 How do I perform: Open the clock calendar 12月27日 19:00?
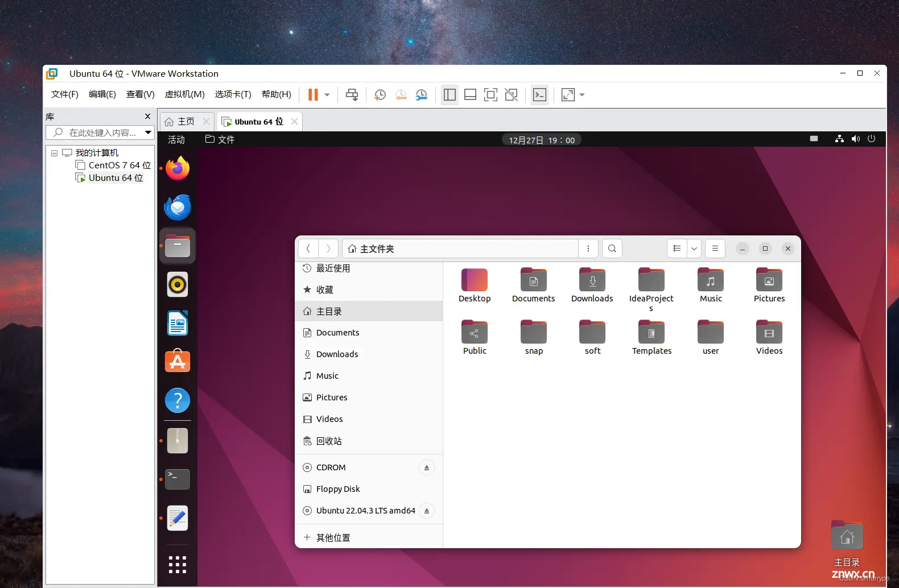click(542, 140)
